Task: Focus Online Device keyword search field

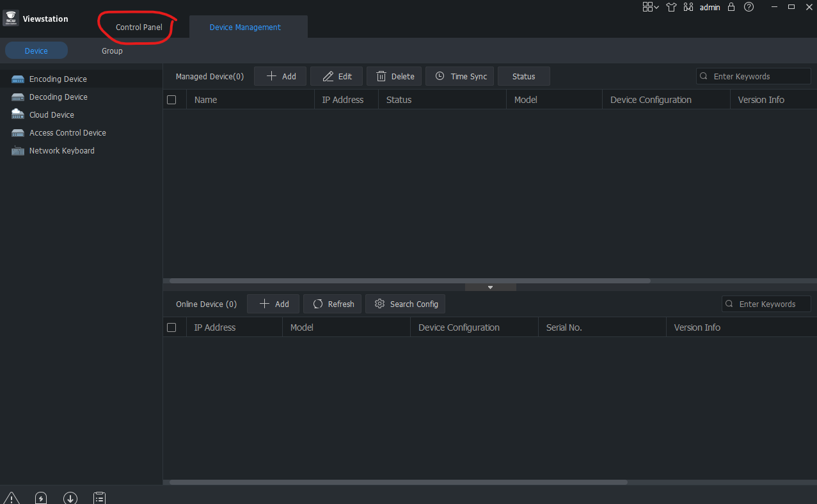Action: [766, 304]
